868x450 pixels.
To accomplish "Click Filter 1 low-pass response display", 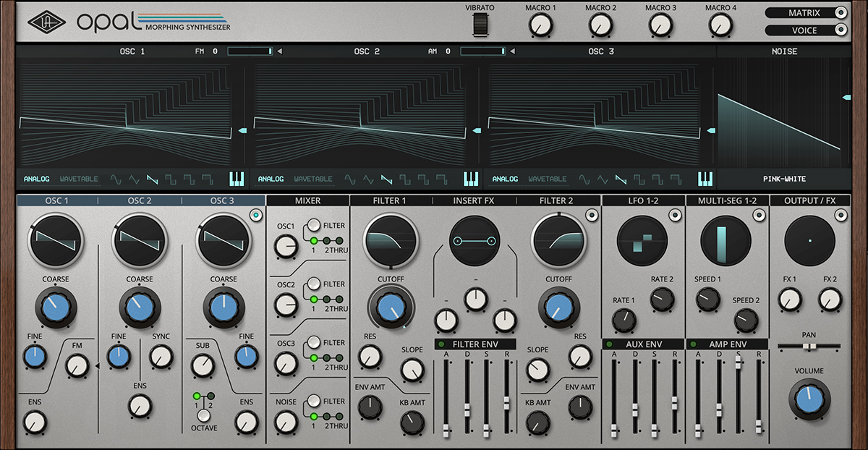I will [391, 240].
